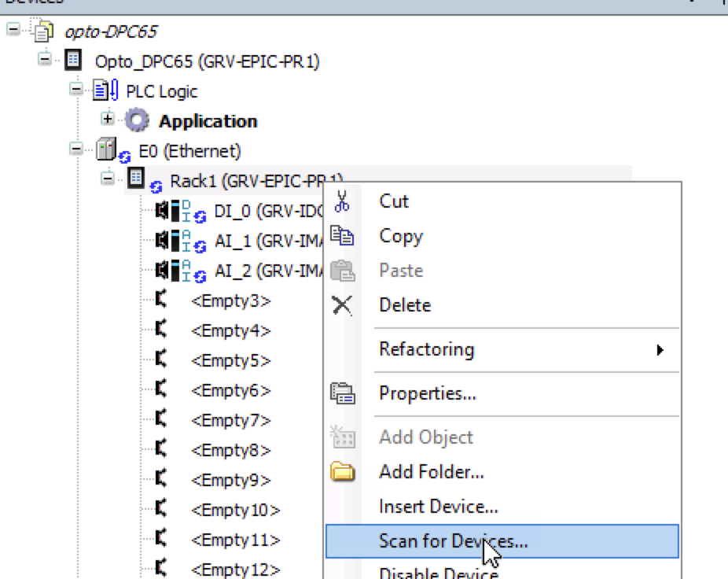Collapse the PLC Logic node

coord(76,89)
